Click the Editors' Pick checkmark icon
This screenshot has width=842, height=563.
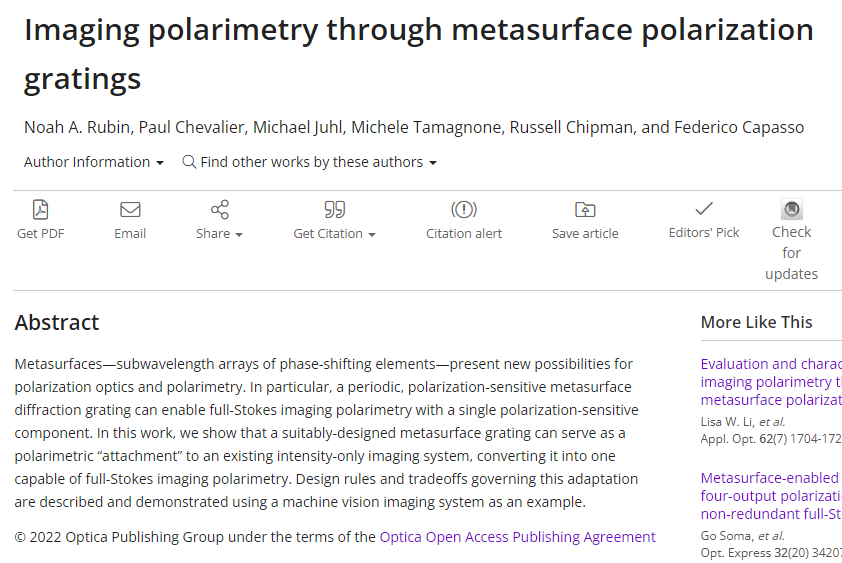[x=704, y=208]
